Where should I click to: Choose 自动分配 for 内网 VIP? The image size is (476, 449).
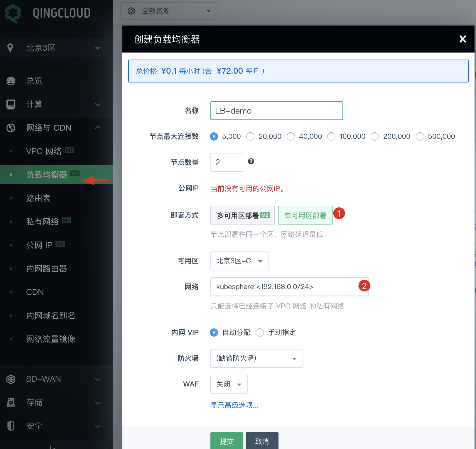pyautogui.click(x=214, y=332)
